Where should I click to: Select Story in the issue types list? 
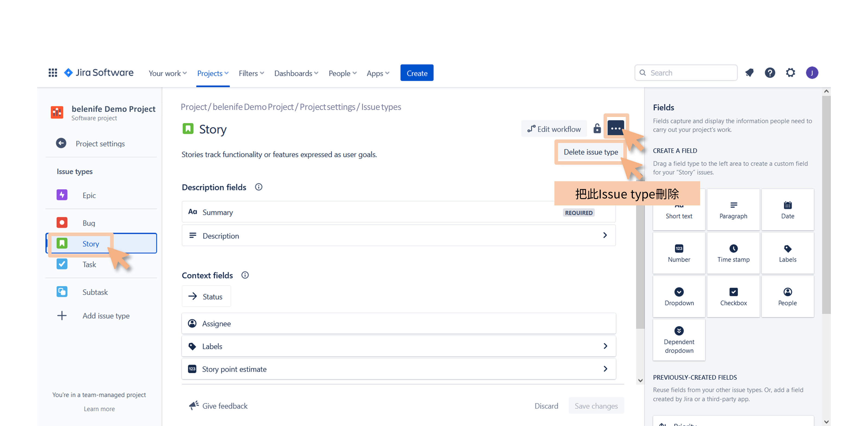(101, 243)
